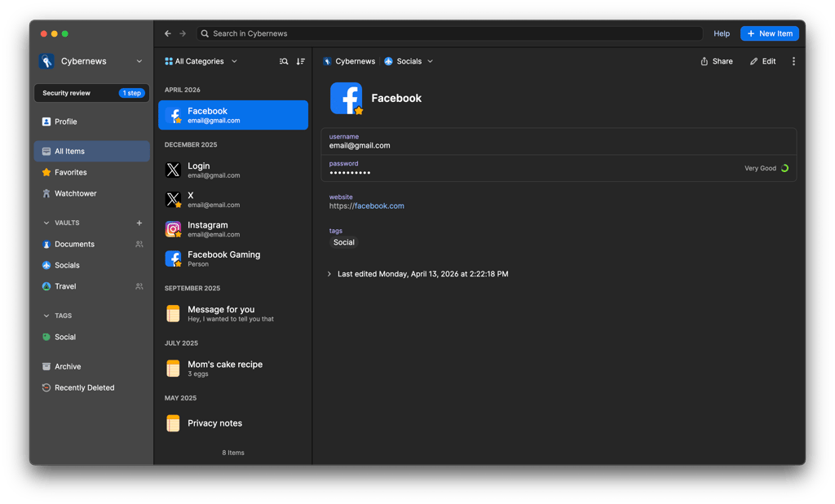Click the Socials vault icon
Viewport: 835px width, 504px height.
pos(46,265)
